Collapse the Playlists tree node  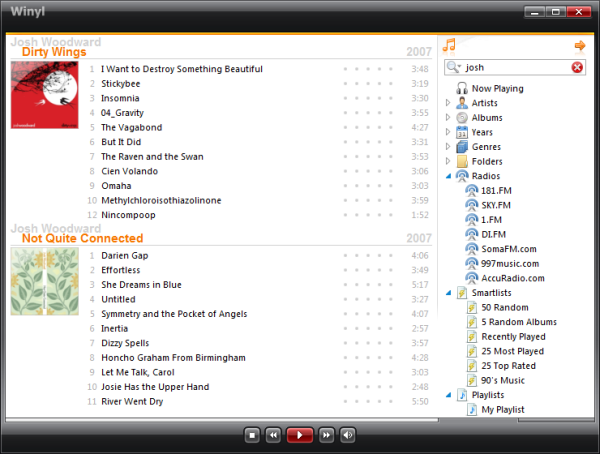point(448,395)
